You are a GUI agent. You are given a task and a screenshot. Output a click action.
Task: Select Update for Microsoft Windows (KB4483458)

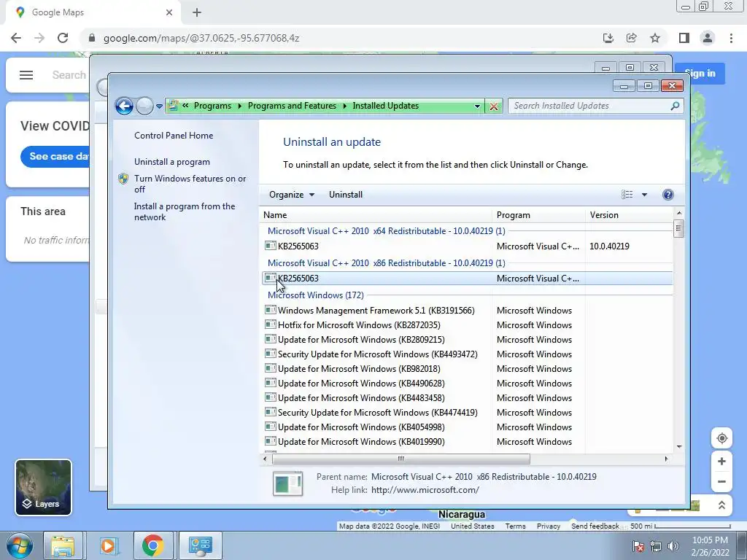click(467, 398)
